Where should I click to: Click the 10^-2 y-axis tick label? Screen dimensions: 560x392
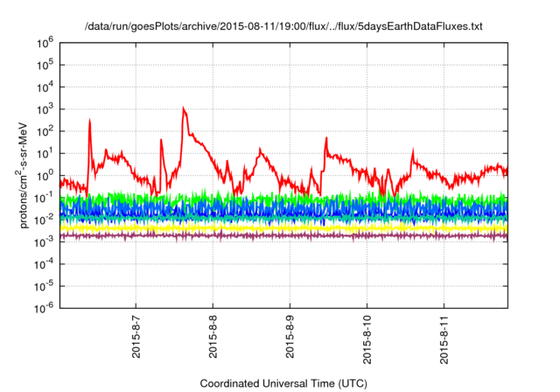click(45, 220)
